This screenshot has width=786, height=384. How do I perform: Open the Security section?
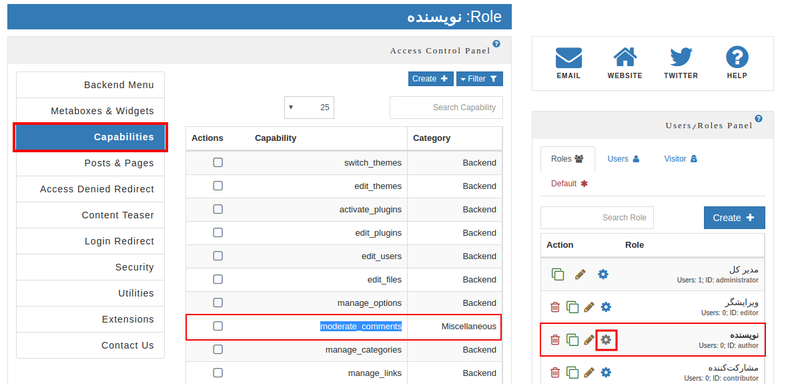tap(90, 267)
